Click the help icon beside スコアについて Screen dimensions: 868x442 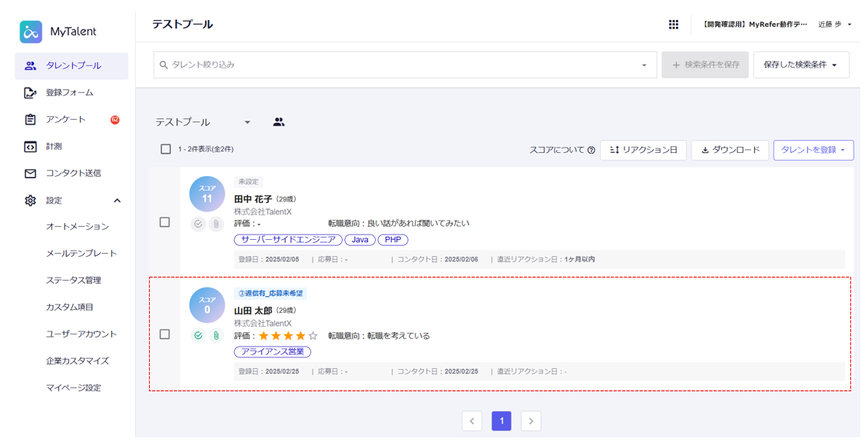pyautogui.click(x=591, y=151)
